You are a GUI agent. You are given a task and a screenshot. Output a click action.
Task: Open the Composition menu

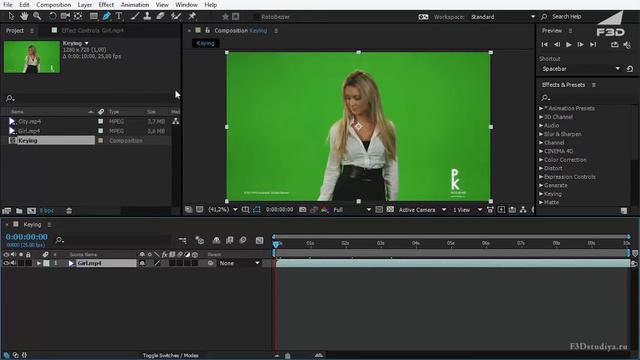(x=53, y=5)
